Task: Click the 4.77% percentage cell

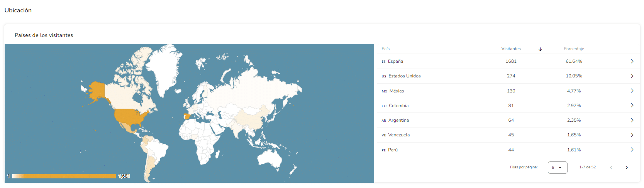Action: (x=574, y=91)
